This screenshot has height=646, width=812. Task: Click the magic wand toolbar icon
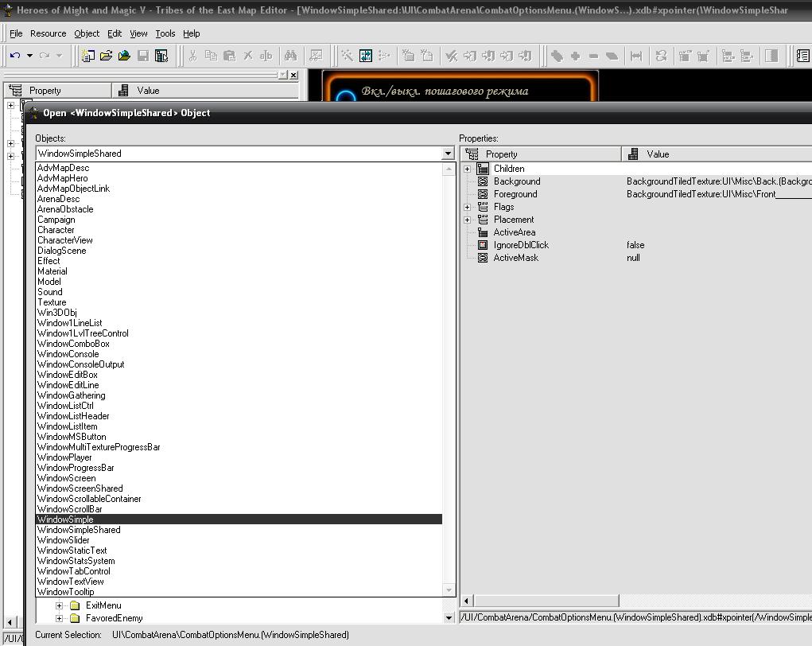click(x=347, y=56)
